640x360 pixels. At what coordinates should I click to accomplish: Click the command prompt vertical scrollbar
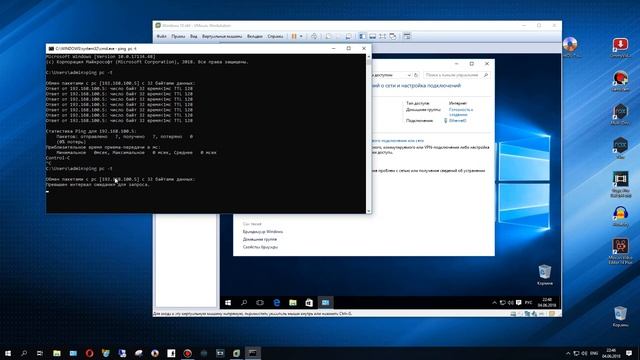click(369, 133)
